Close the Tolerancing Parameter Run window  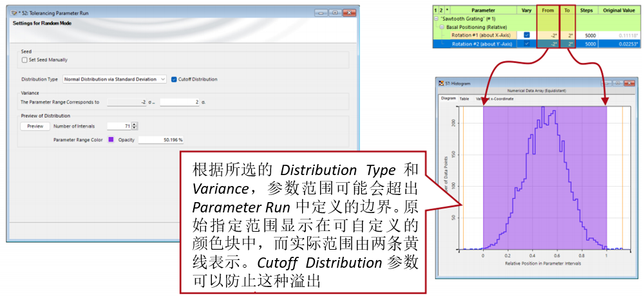click(350, 13)
